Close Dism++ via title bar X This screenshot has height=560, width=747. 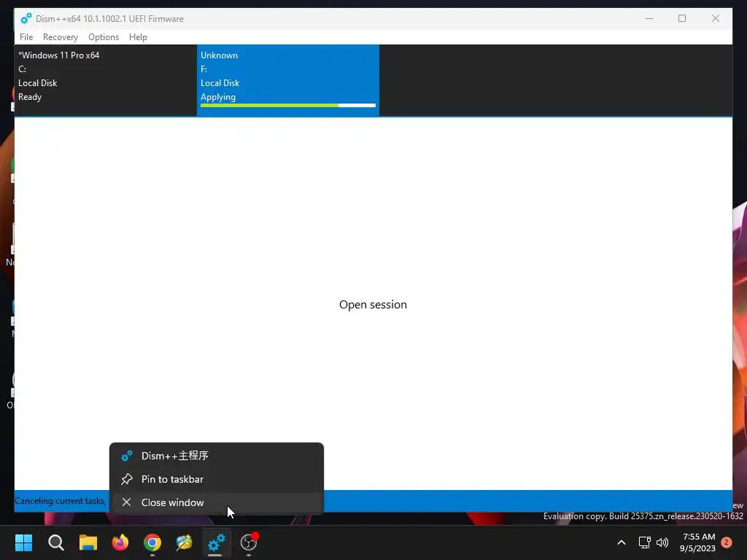click(716, 18)
